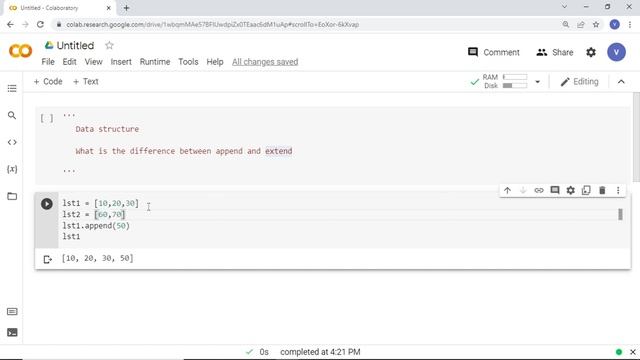Viewport: 640px width, 360px height.
Task: Close the Untitled Colaboratory tab
Action: point(109,8)
